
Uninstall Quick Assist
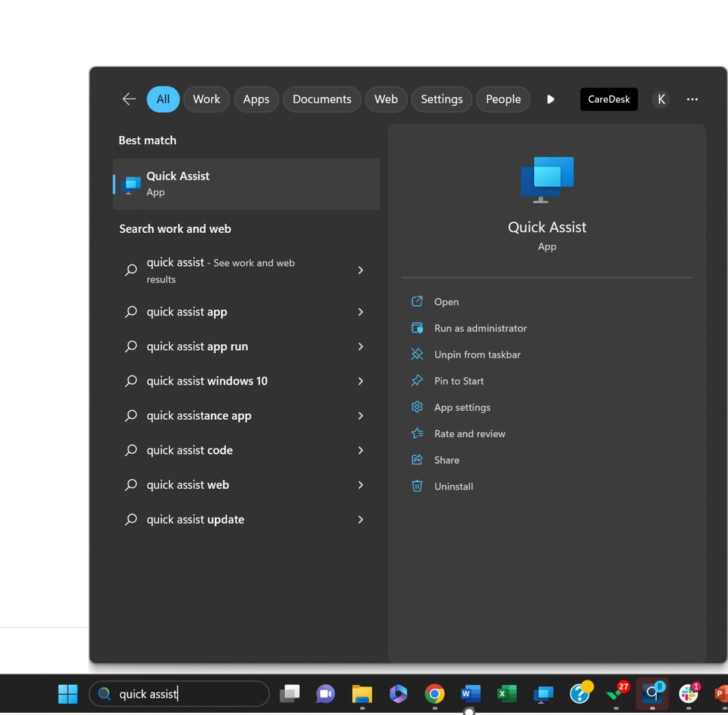pos(452,486)
